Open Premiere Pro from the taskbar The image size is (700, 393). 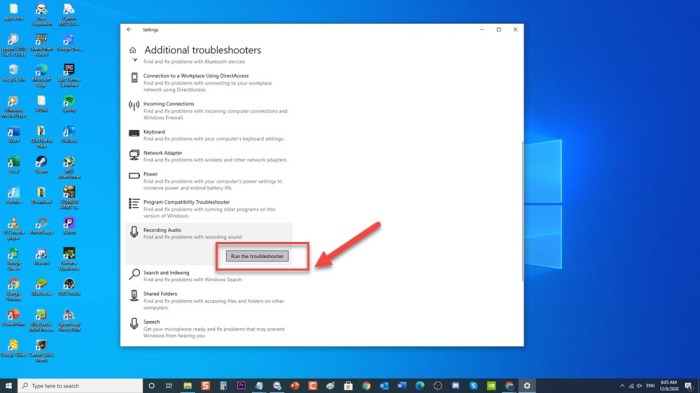point(241,385)
